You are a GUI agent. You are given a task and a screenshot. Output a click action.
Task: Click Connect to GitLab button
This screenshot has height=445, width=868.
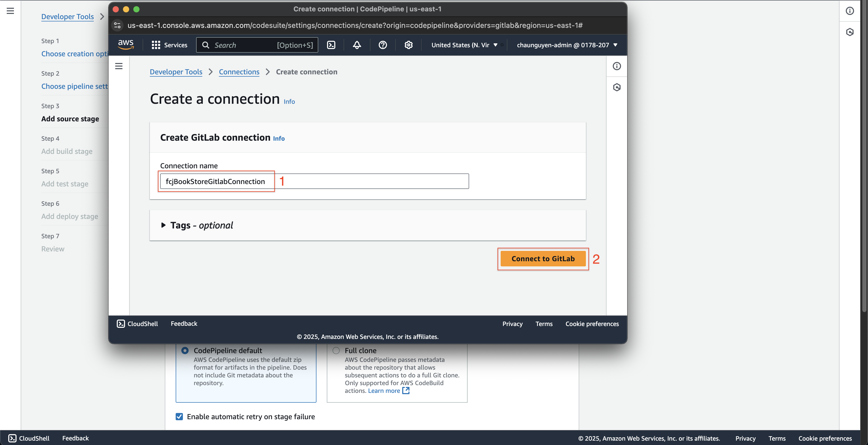542,258
